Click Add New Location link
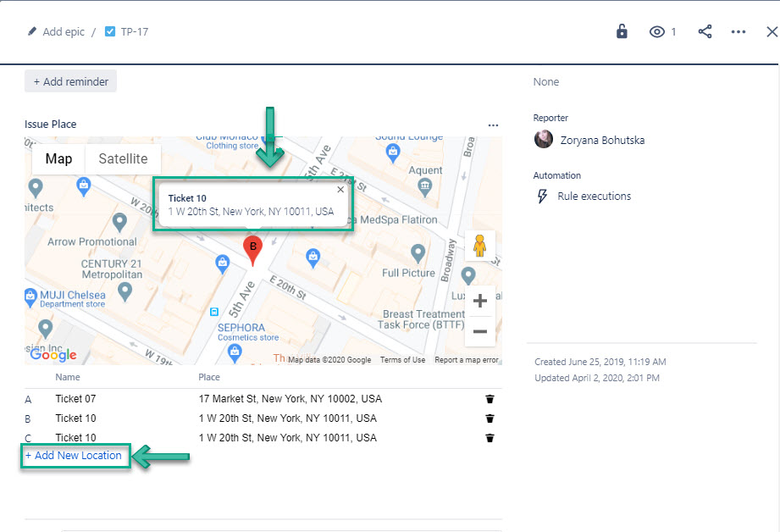This screenshot has width=780, height=532. point(74,456)
